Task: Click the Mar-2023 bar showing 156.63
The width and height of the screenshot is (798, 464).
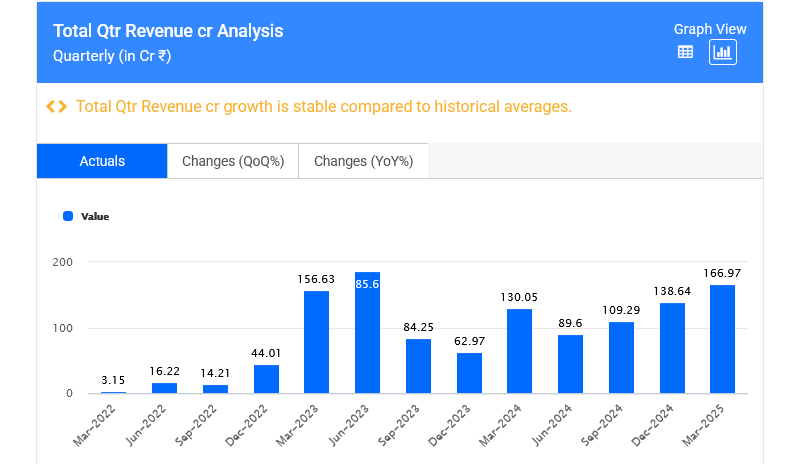Action: pos(316,342)
